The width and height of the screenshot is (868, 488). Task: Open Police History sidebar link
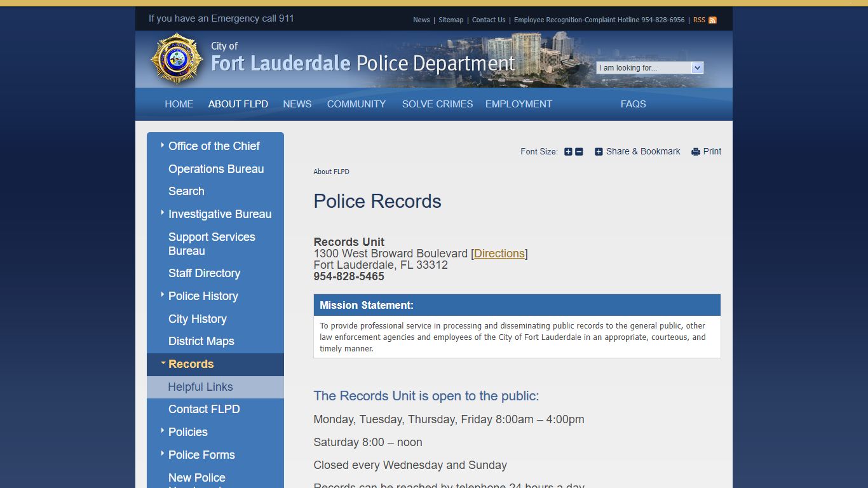[203, 296]
